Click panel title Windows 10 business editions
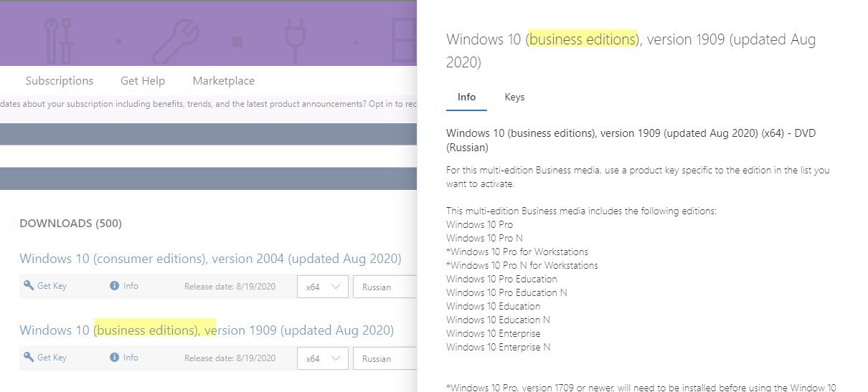This screenshot has width=868, height=392. (631, 50)
